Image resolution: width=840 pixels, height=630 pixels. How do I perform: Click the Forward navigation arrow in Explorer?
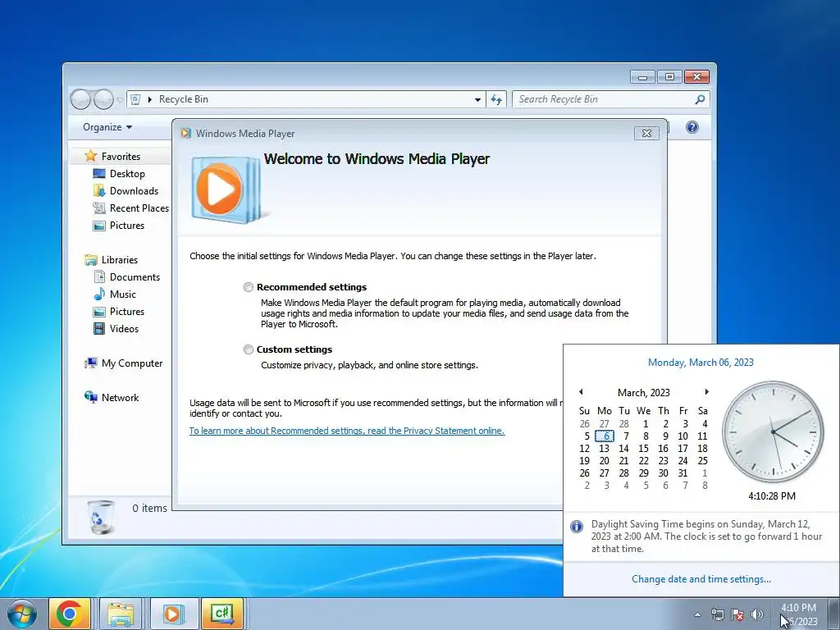[103, 99]
